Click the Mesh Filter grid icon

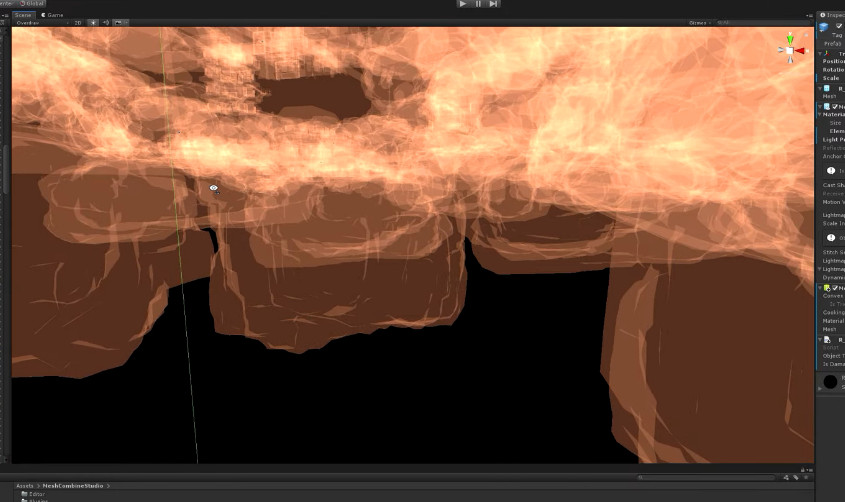(x=827, y=88)
